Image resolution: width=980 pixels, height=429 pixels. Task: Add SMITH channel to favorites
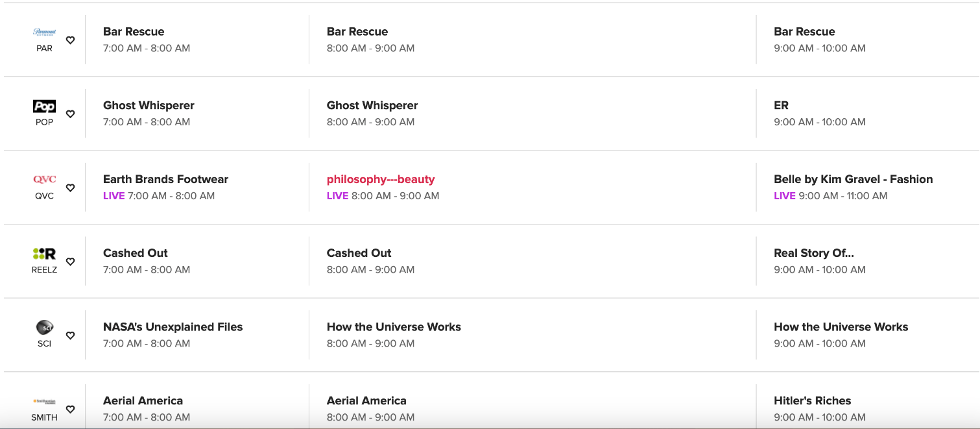tap(71, 410)
